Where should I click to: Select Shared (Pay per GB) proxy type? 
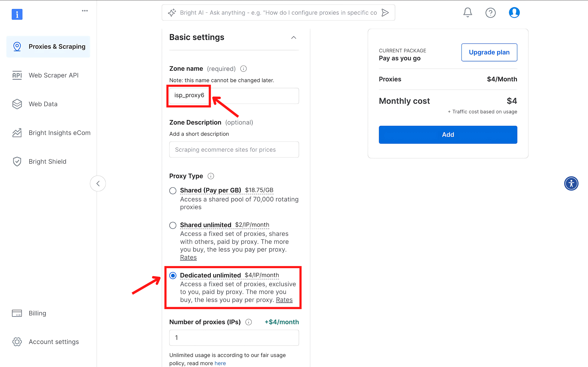tap(173, 191)
